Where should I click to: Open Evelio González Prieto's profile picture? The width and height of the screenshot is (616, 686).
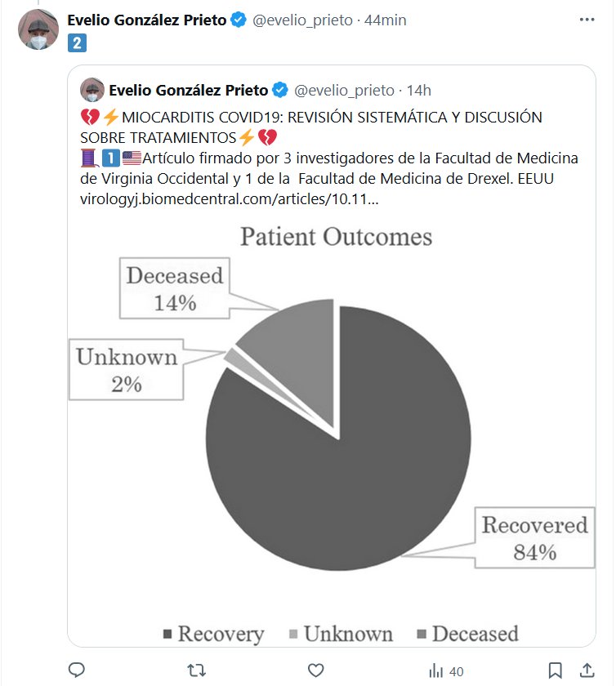[x=38, y=30]
